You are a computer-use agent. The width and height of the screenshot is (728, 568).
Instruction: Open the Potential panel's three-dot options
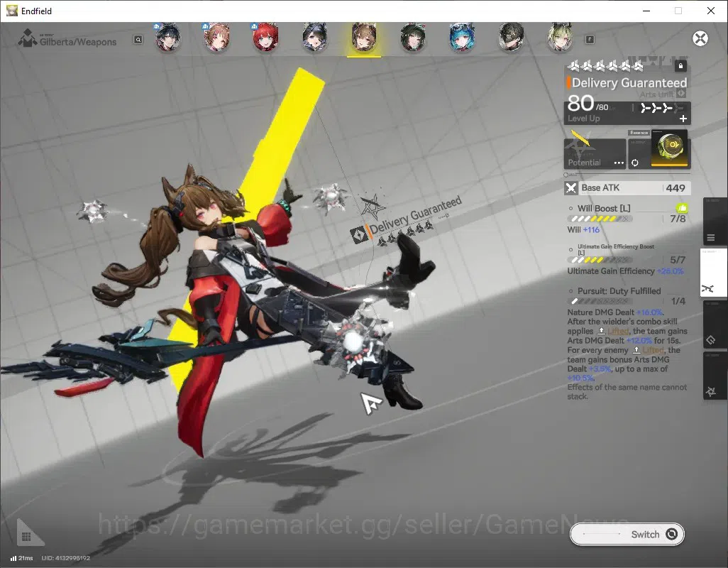[x=619, y=163]
